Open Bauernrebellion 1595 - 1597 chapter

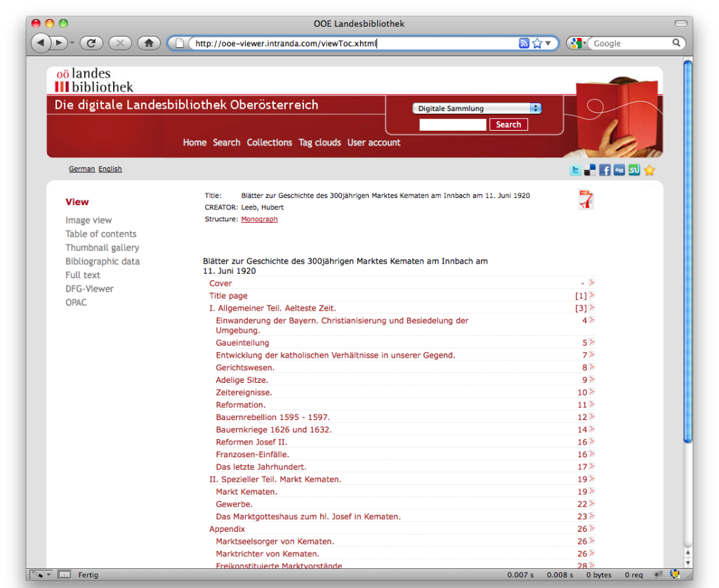(273, 417)
